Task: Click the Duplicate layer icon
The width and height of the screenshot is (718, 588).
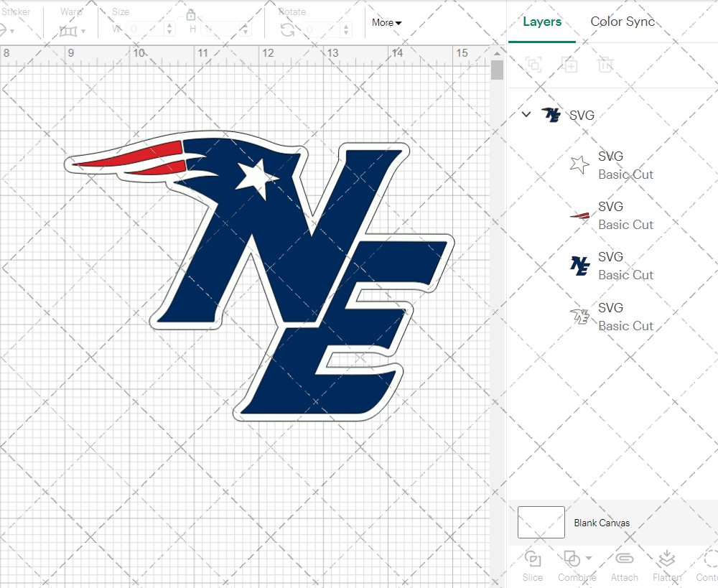Action: tap(570, 65)
